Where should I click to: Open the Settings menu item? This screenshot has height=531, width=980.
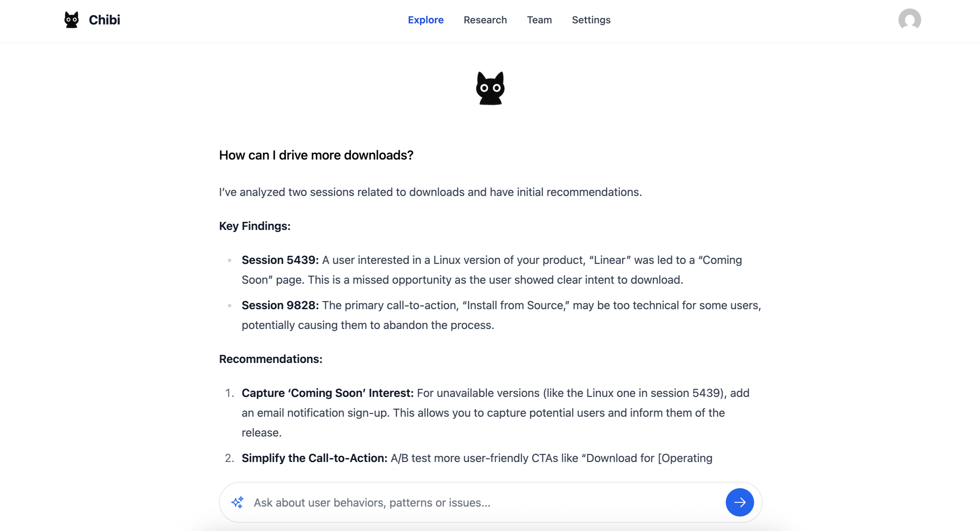pos(591,20)
